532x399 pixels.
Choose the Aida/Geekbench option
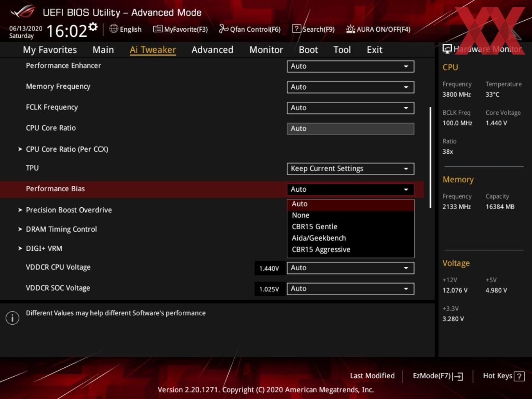[x=350, y=238]
